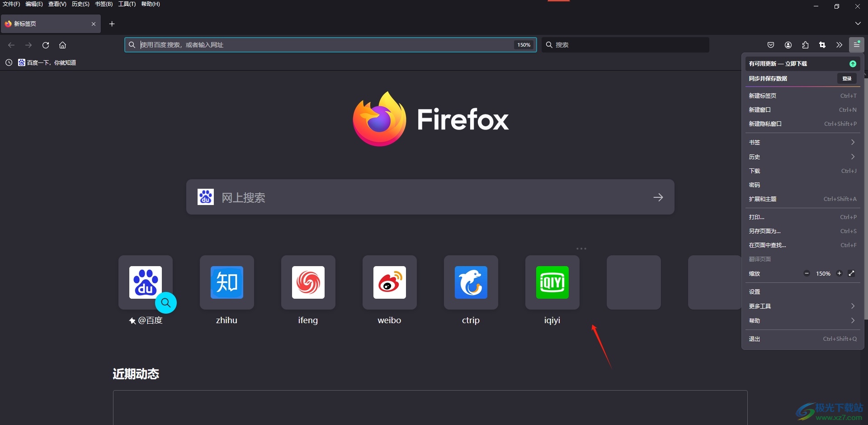Open the 帮助(H) menu in menu bar
The image size is (868, 425).
click(151, 4)
